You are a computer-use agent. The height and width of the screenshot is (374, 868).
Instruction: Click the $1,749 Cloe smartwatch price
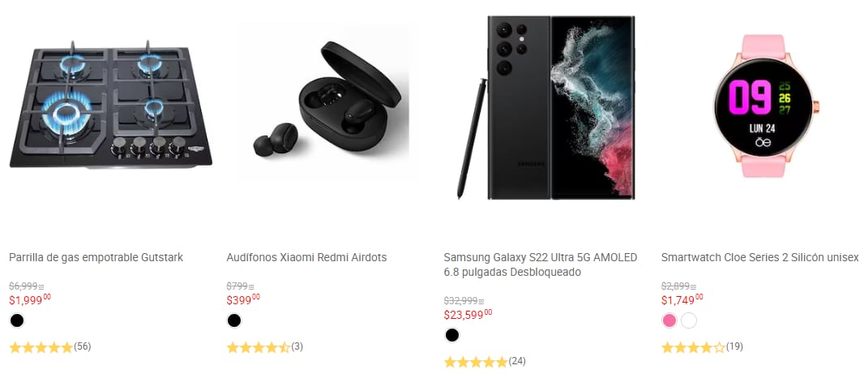682,300
